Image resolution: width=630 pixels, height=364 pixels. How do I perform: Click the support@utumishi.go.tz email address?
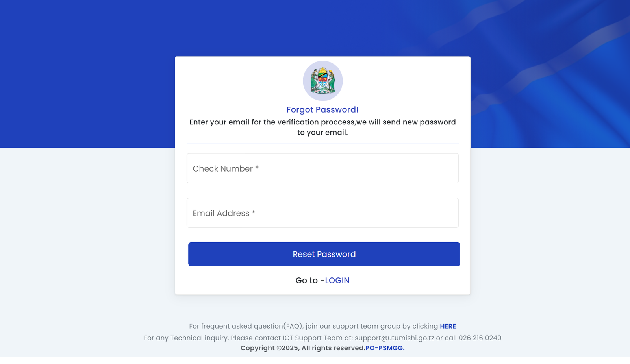[x=394, y=338]
